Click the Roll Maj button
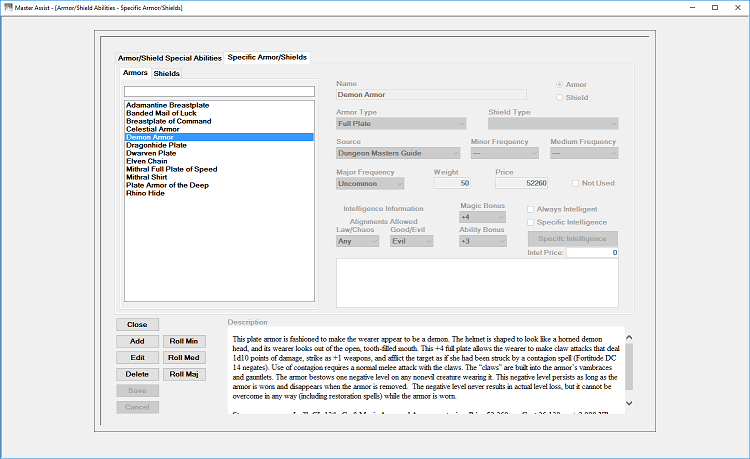The image size is (750, 459). coord(184,374)
